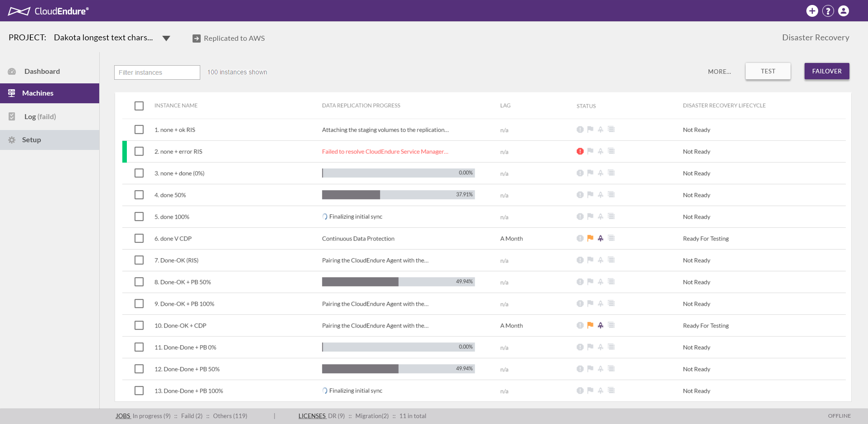Click the list icon in row 1 status
This screenshot has width=868, height=424.
tap(611, 130)
